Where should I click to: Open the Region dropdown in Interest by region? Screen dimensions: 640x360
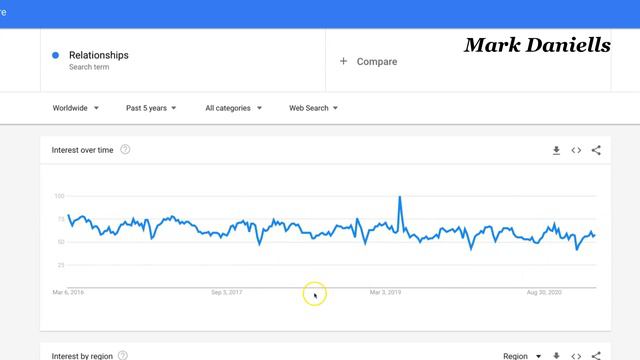click(x=522, y=356)
